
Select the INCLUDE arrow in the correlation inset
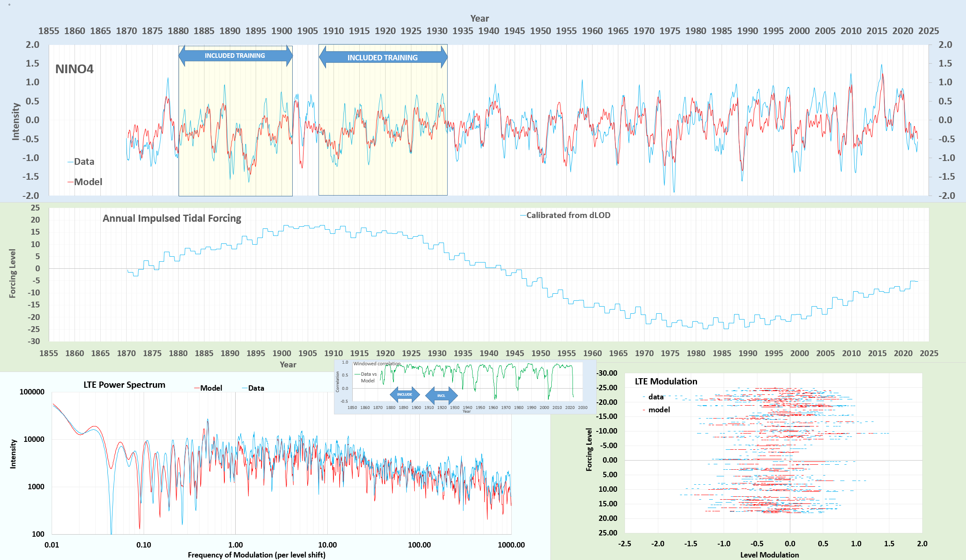click(x=404, y=394)
